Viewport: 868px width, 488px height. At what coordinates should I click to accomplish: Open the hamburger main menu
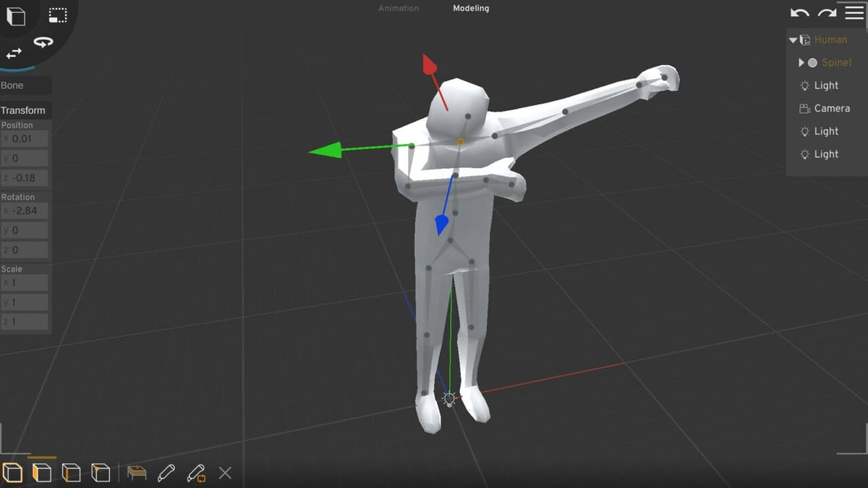[854, 12]
